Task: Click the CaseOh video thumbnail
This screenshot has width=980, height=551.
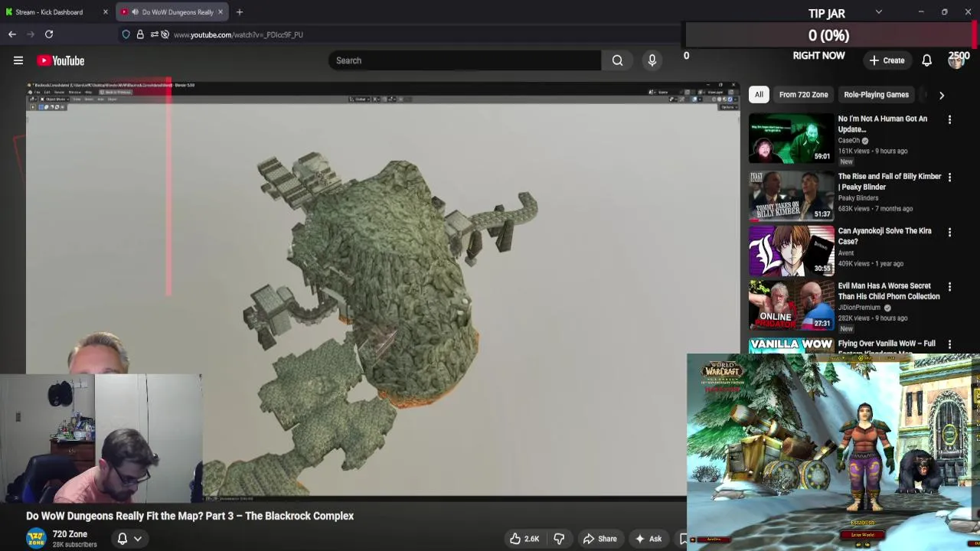Action: click(791, 139)
